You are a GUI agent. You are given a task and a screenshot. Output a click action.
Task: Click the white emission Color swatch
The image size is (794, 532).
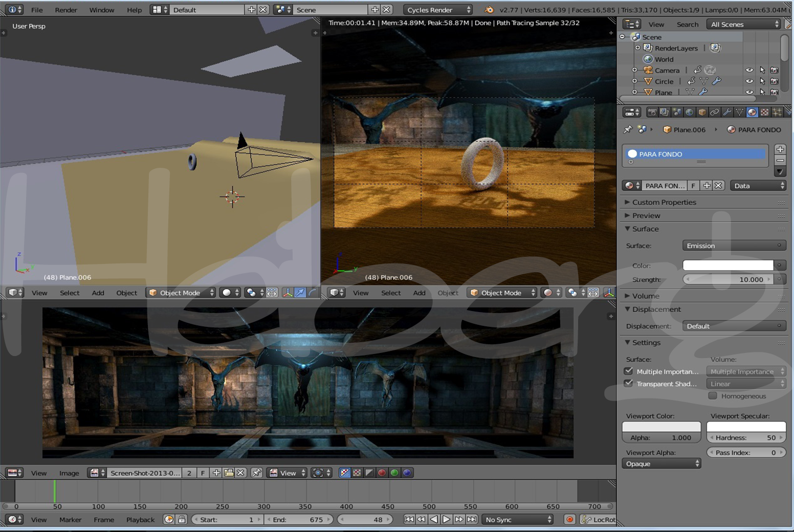[728, 265]
